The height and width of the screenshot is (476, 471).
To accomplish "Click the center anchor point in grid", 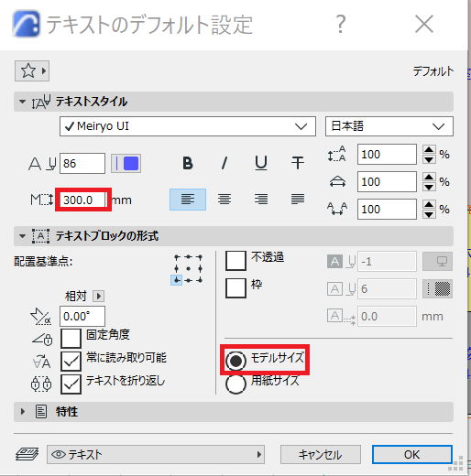I will (x=188, y=269).
